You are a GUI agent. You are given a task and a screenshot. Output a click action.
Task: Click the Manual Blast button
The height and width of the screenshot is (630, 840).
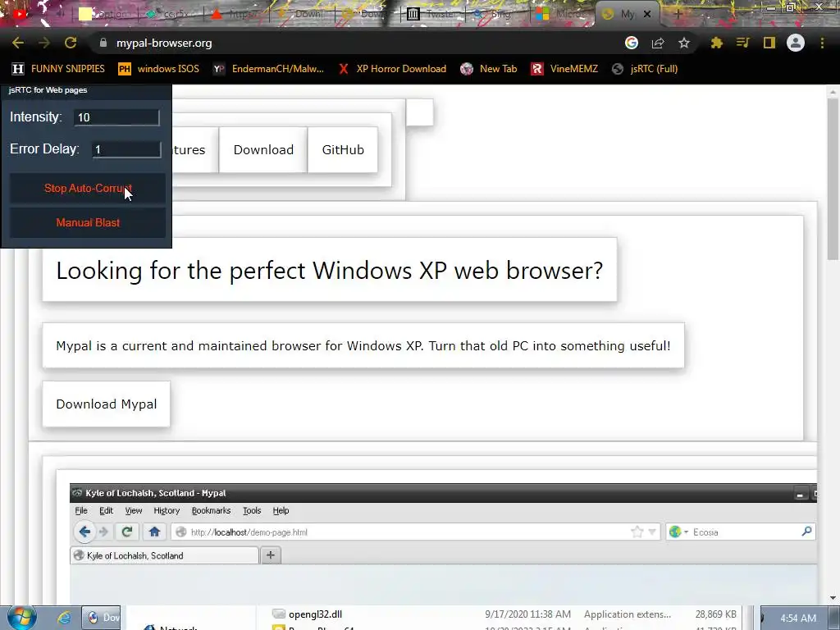click(x=88, y=222)
